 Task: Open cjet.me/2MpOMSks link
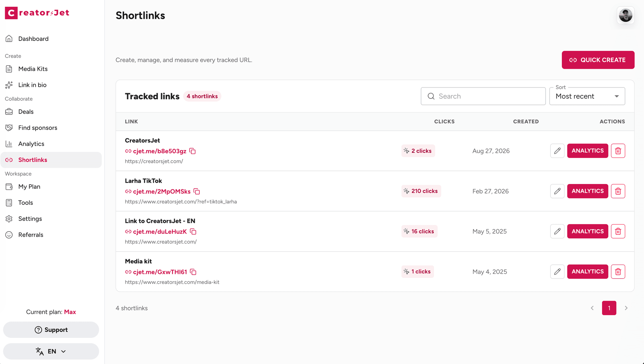tap(162, 191)
